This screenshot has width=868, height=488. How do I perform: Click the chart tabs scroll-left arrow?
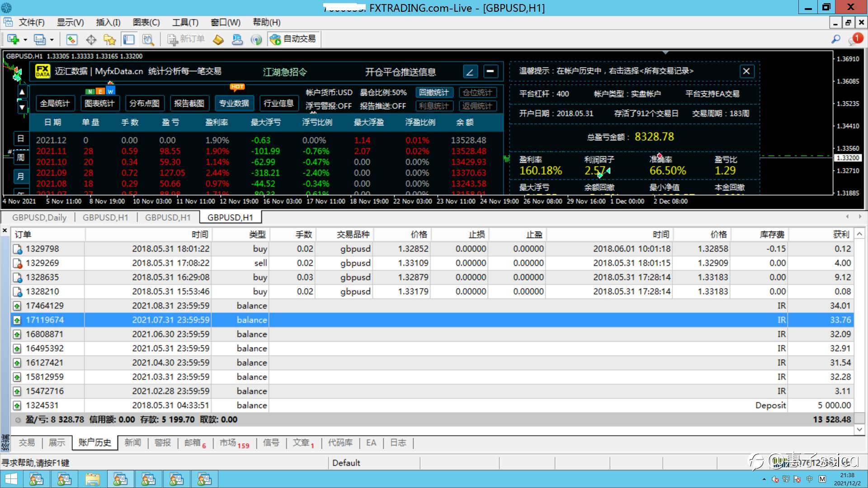[847, 216]
